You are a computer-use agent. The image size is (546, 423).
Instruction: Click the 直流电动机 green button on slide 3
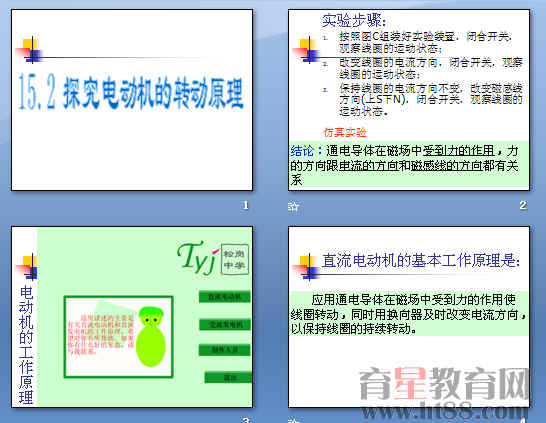(x=225, y=297)
